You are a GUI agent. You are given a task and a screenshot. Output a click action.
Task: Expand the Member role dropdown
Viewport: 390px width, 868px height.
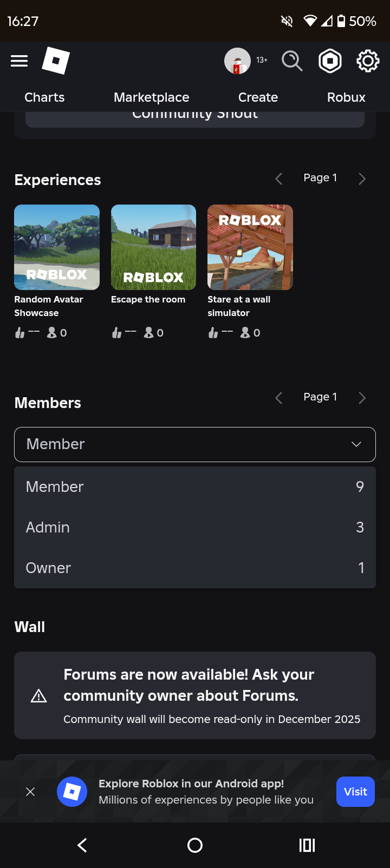pos(195,444)
